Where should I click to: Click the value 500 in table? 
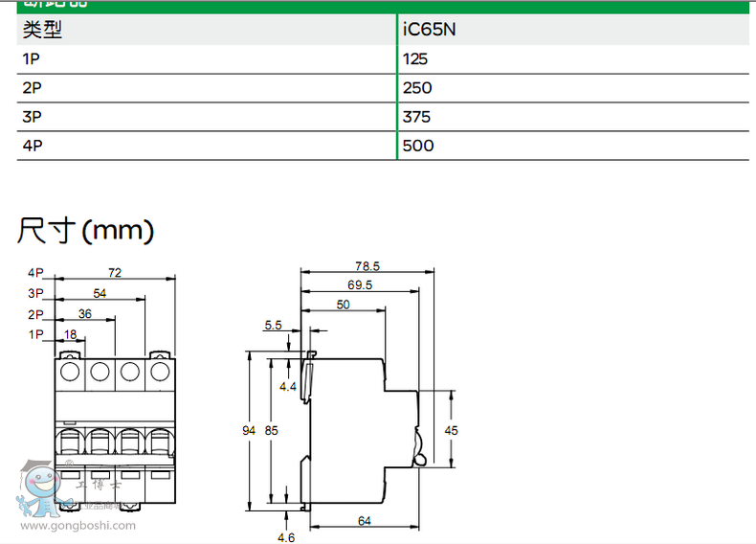(x=418, y=146)
